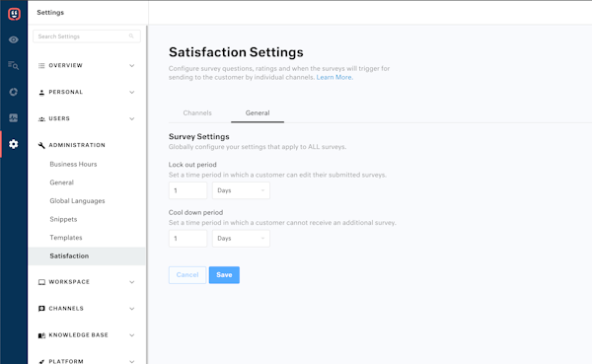
Task: Focus the Search Settings field
Action: pyautogui.click(x=87, y=36)
